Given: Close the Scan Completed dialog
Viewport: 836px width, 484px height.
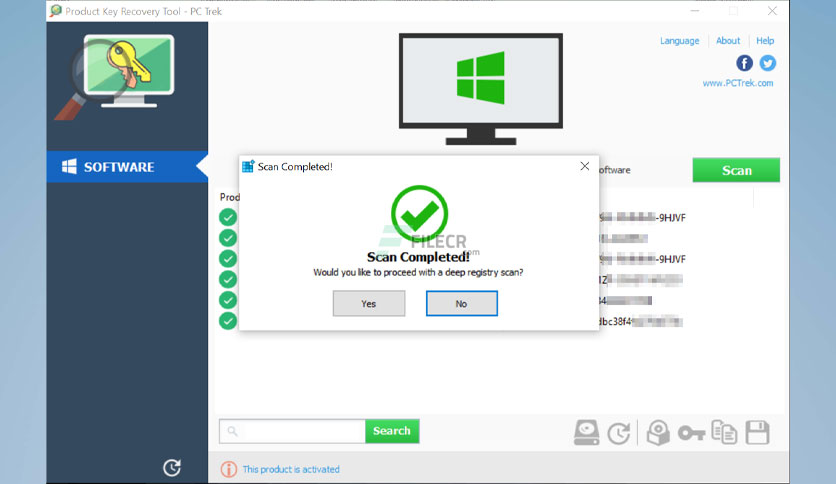Looking at the screenshot, I should pyautogui.click(x=585, y=166).
